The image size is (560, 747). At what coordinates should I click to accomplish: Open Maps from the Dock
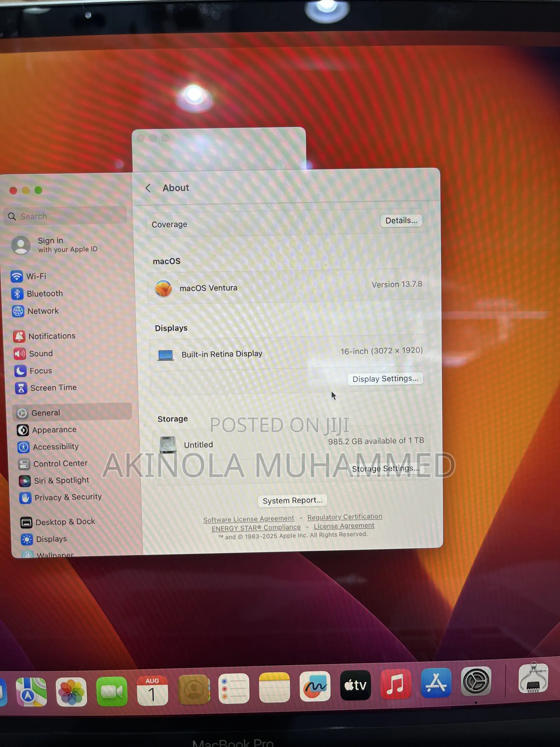tap(31, 692)
